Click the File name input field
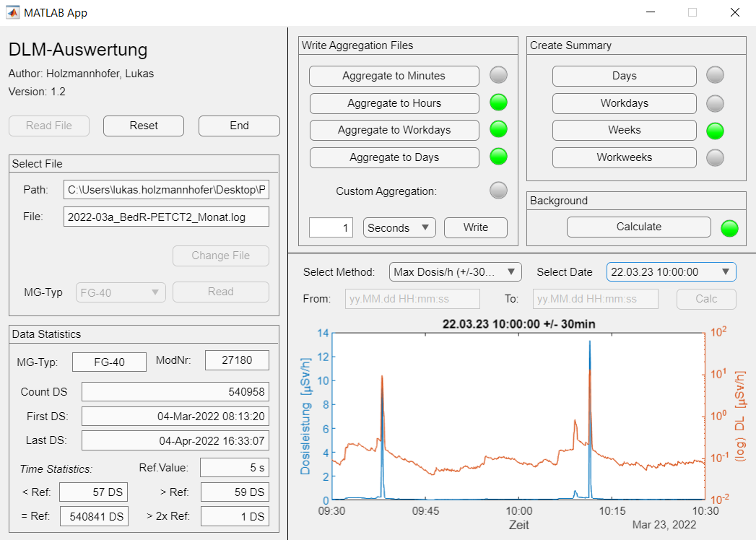Screen dimensions: 756x540 [x=166, y=217]
